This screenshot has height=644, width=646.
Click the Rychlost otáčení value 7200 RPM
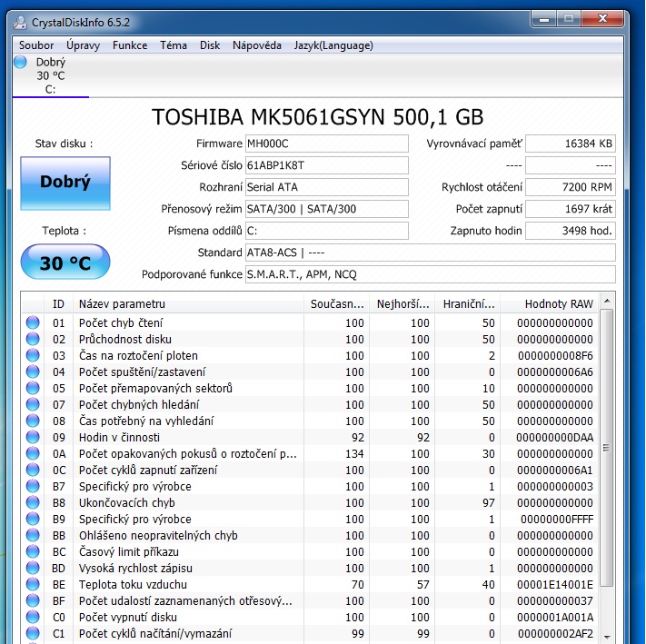(x=571, y=187)
